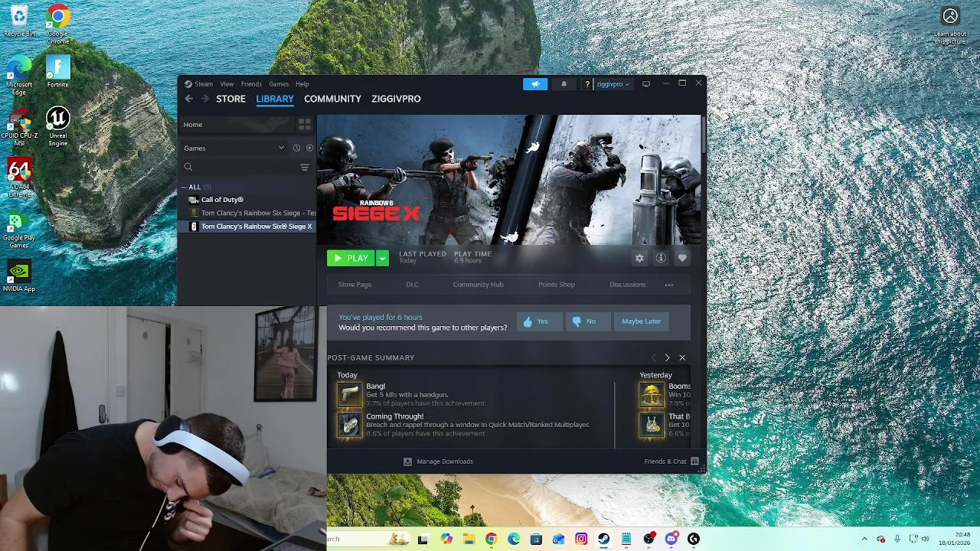Open Manage Downloads at the bottom

point(439,461)
